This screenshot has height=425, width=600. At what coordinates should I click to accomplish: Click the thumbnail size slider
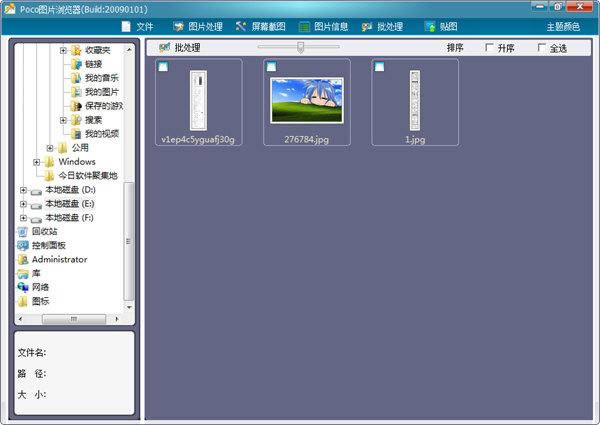click(301, 47)
